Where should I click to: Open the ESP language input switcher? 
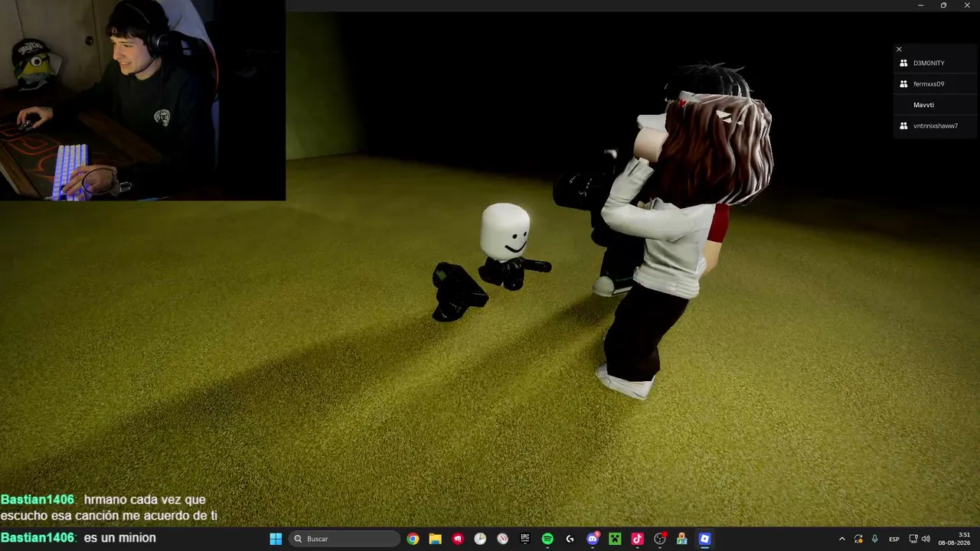(x=893, y=539)
